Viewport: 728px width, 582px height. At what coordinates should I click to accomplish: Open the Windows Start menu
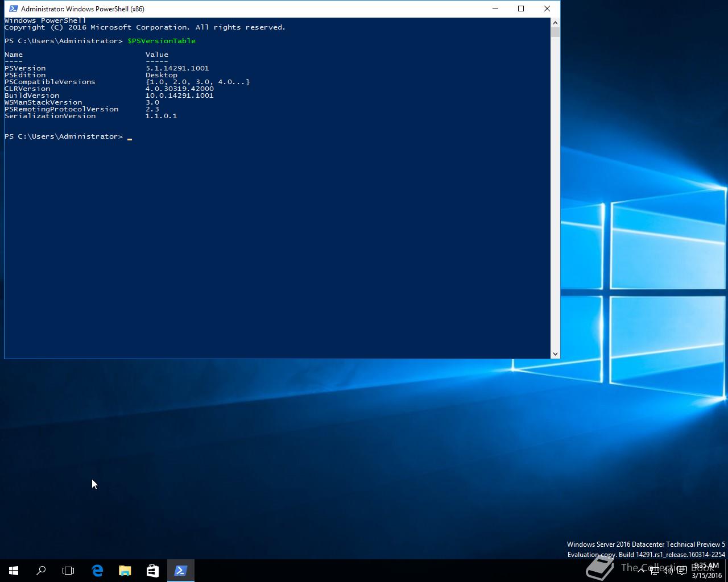point(14,571)
